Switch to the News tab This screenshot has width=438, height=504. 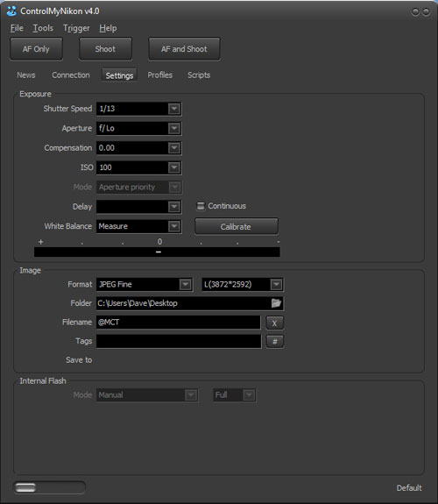26,75
